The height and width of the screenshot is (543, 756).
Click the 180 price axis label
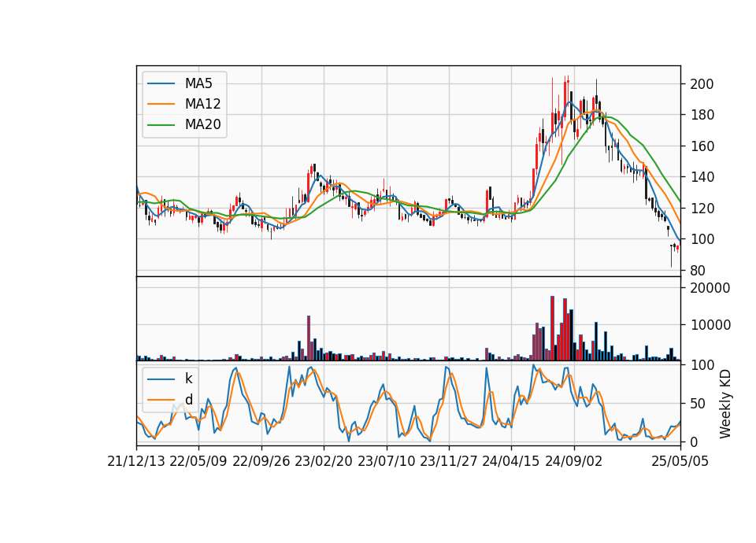[702, 115]
